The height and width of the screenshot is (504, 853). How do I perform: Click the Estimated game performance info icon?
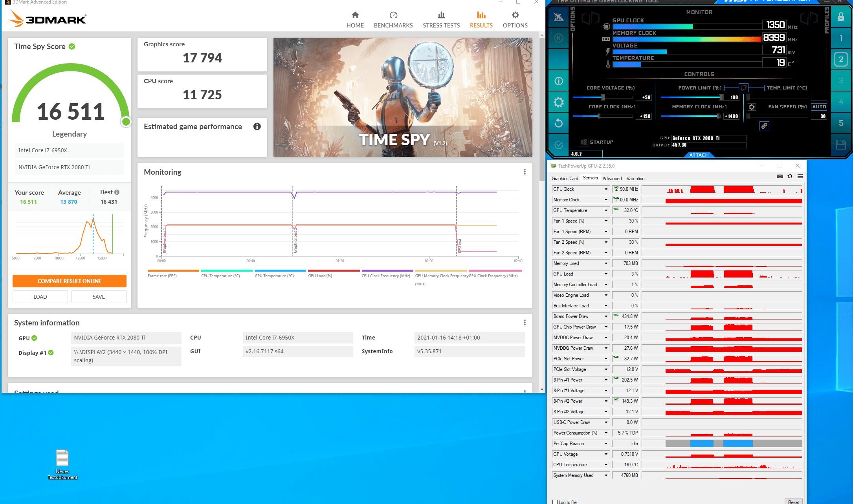tap(257, 126)
